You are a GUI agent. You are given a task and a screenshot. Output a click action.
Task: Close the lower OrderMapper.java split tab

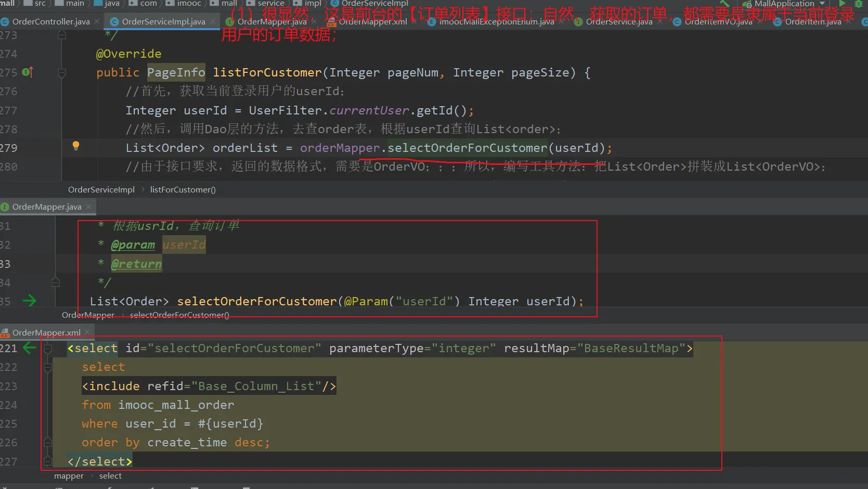coord(88,207)
